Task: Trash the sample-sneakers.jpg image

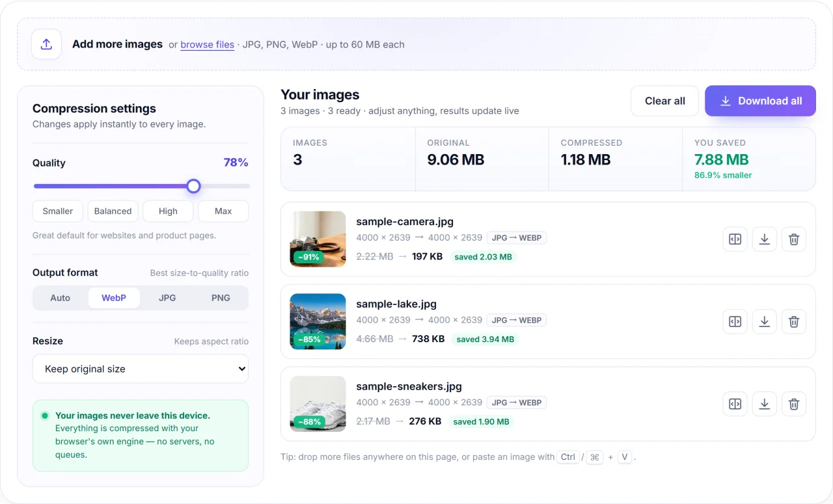Action: [794, 404]
